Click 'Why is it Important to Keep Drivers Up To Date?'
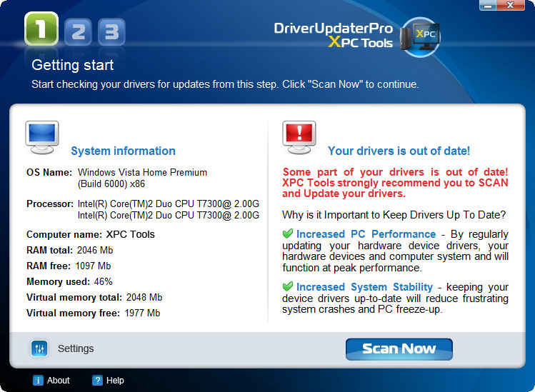This screenshot has height=392, width=535. coord(394,215)
